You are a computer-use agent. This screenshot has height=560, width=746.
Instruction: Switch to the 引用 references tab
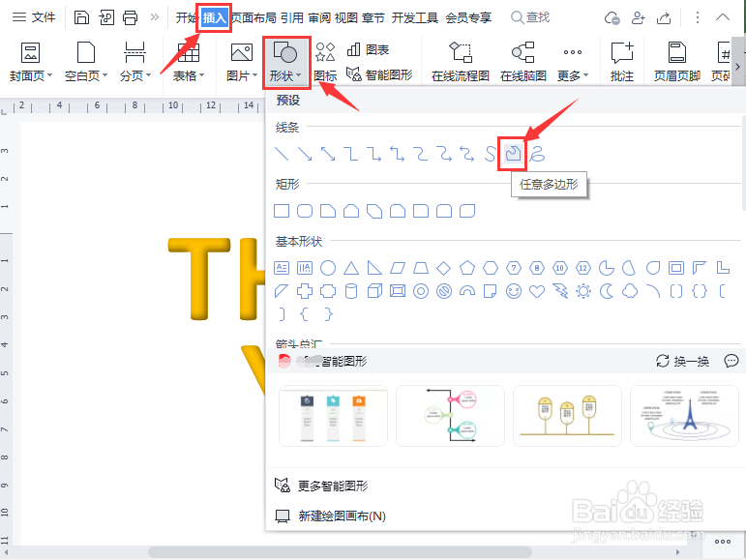tap(291, 18)
